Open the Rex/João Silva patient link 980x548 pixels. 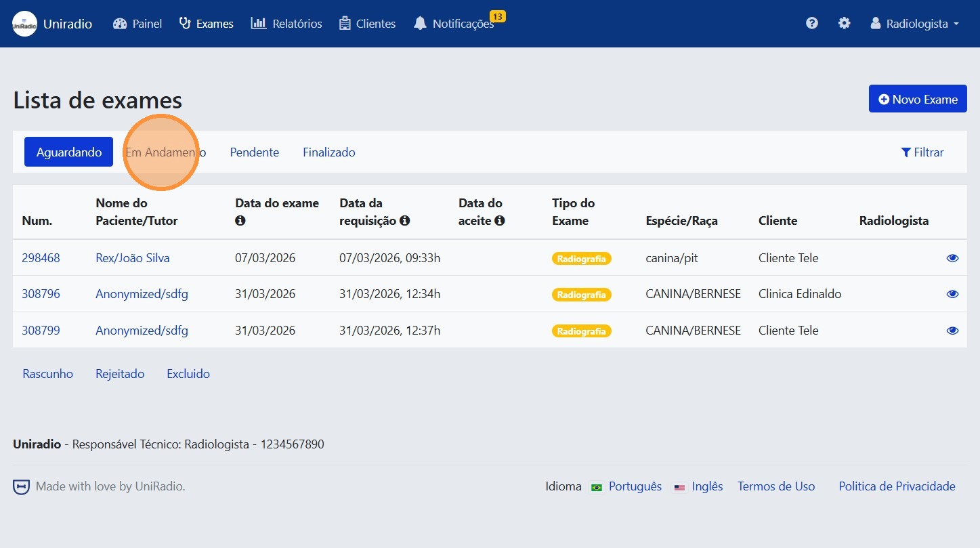point(132,257)
